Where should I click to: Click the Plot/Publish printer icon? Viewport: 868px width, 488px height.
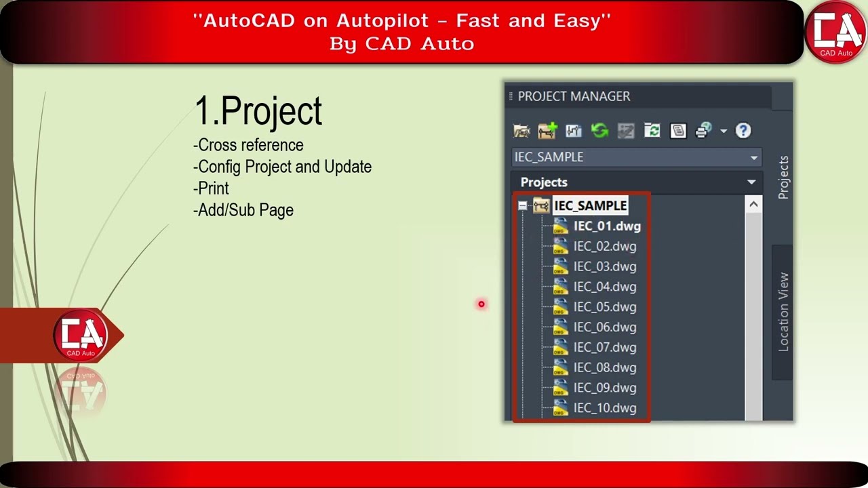(x=703, y=130)
